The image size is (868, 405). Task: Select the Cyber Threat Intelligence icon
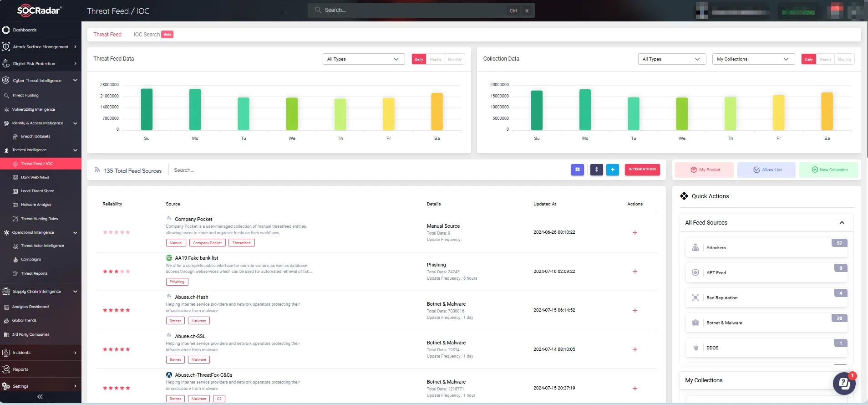[x=6, y=80]
